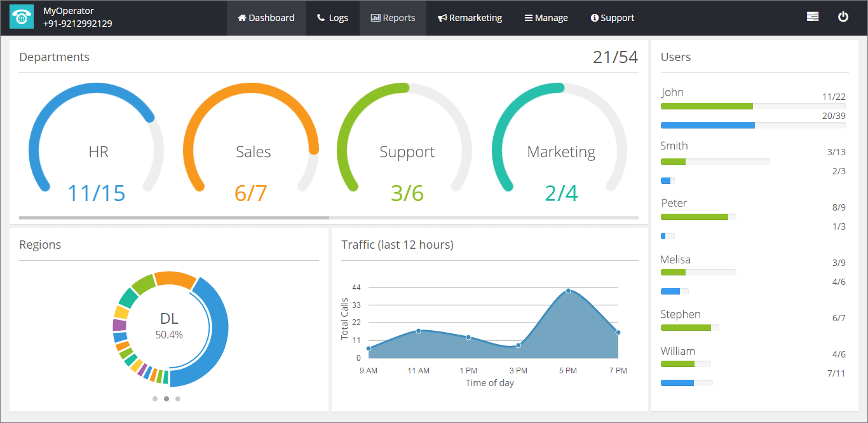Click the 5 PM peak point on Traffic chart
The height and width of the screenshot is (423, 868).
click(x=569, y=292)
